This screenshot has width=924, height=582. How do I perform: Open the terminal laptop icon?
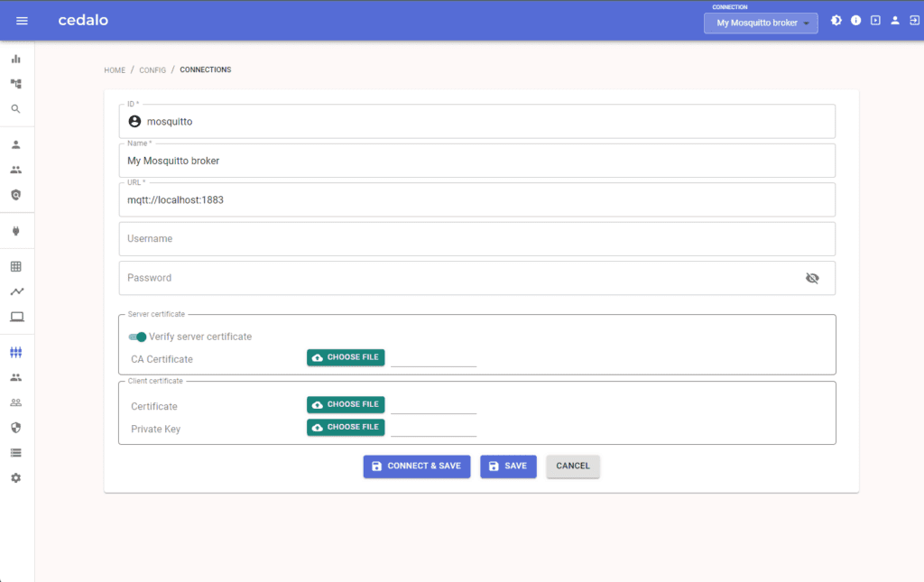click(16, 317)
